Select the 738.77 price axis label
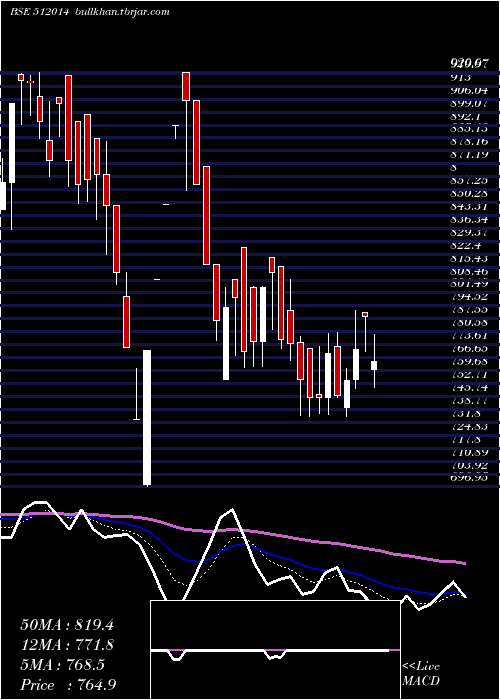Image resolution: width=500 pixels, height=700 pixels. (x=468, y=402)
